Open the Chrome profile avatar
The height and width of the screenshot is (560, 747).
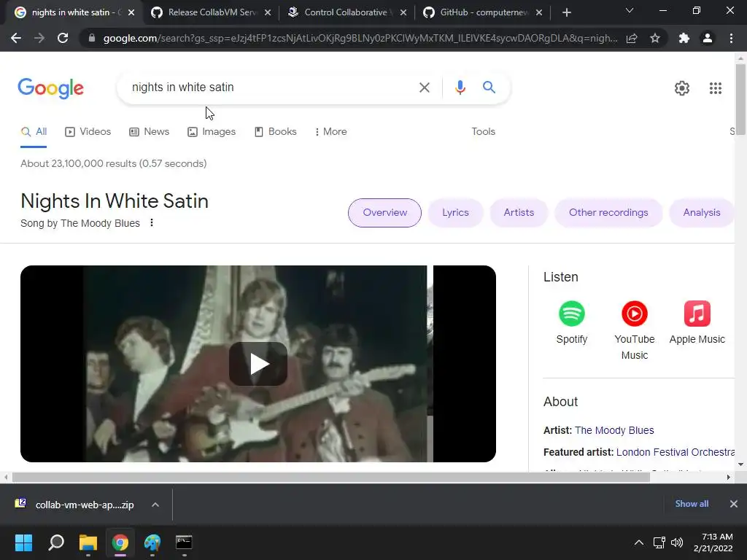(708, 38)
